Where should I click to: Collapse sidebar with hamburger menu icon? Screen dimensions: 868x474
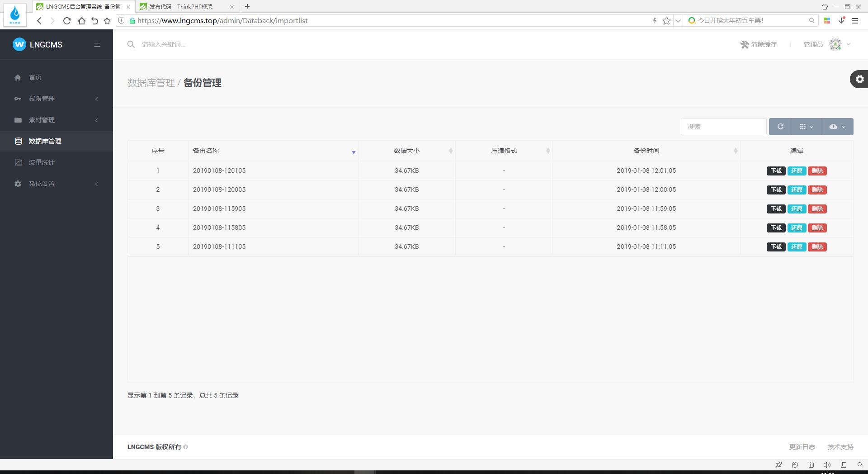(97, 45)
